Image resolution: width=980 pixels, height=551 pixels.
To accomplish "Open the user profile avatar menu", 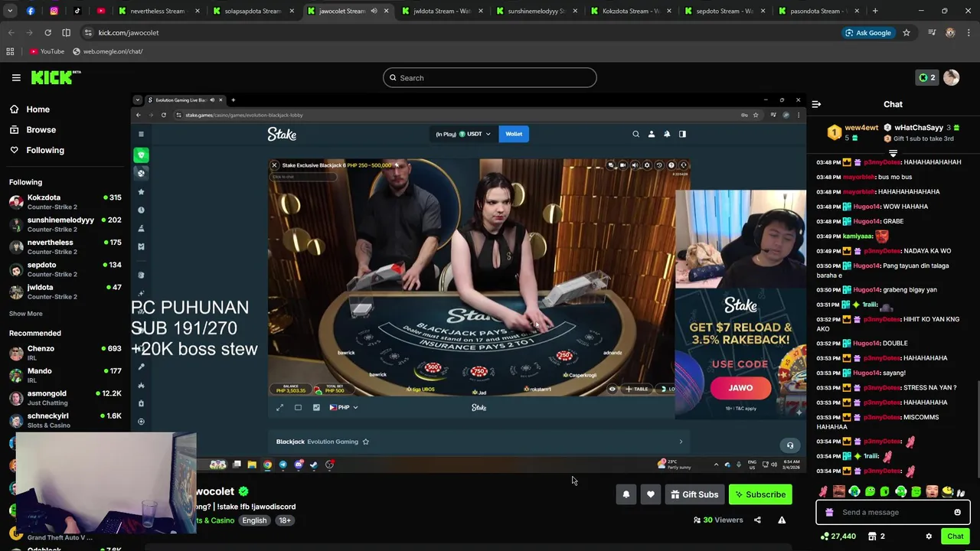I will pyautogui.click(x=951, y=77).
